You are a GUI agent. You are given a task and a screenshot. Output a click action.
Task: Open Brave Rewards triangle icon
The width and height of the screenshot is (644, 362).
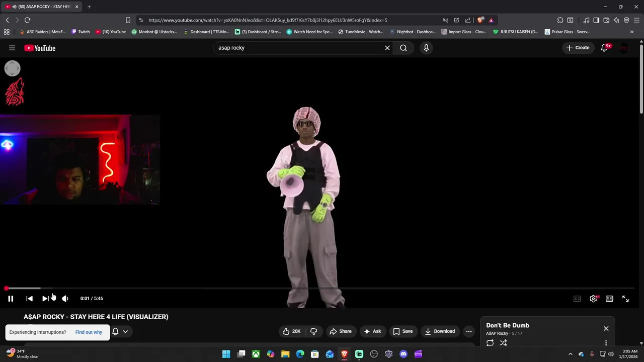491,20
